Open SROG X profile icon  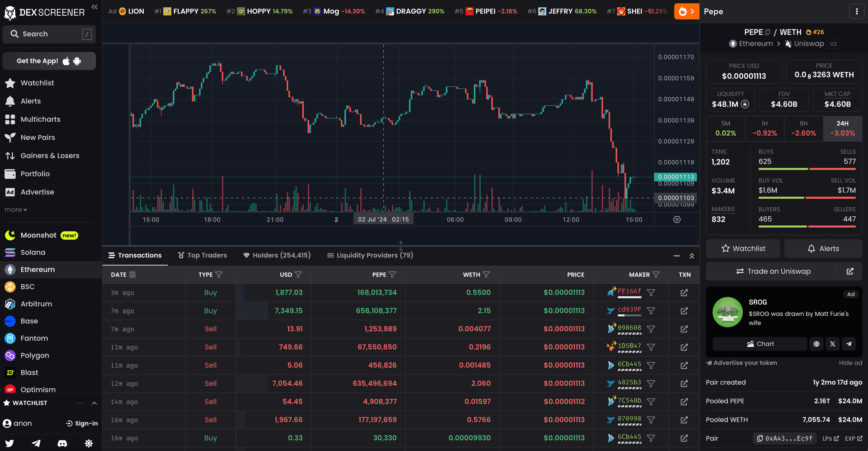pos(833,344)
